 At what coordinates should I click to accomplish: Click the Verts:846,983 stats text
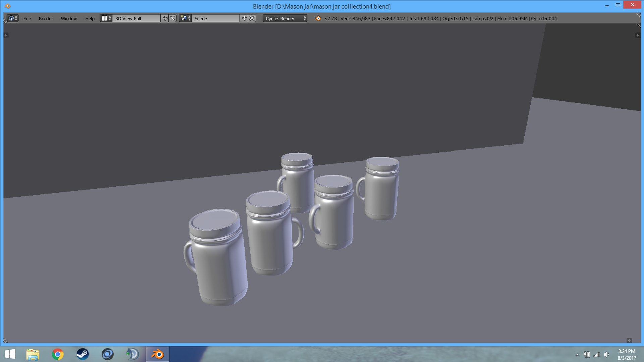click(x=355, y=18)
